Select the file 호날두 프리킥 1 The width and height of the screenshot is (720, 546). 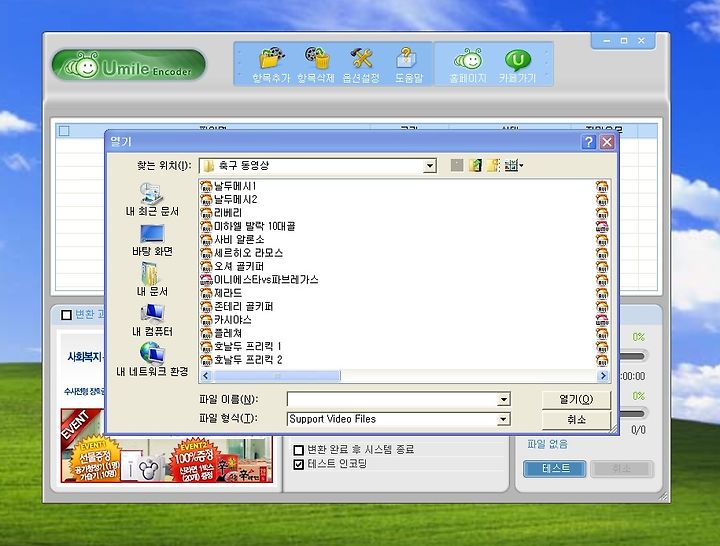(x=241, y=346)
